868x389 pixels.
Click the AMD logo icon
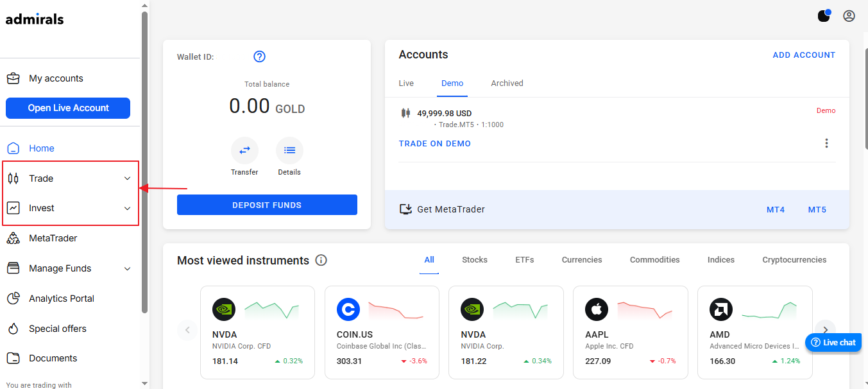click(x=721, y=309)
